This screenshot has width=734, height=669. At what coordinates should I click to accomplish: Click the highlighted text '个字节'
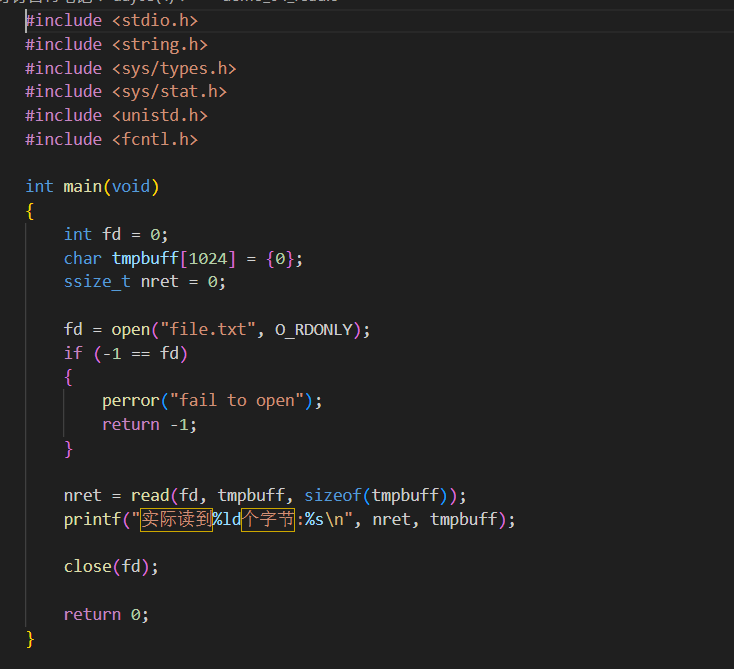point(268,520)
